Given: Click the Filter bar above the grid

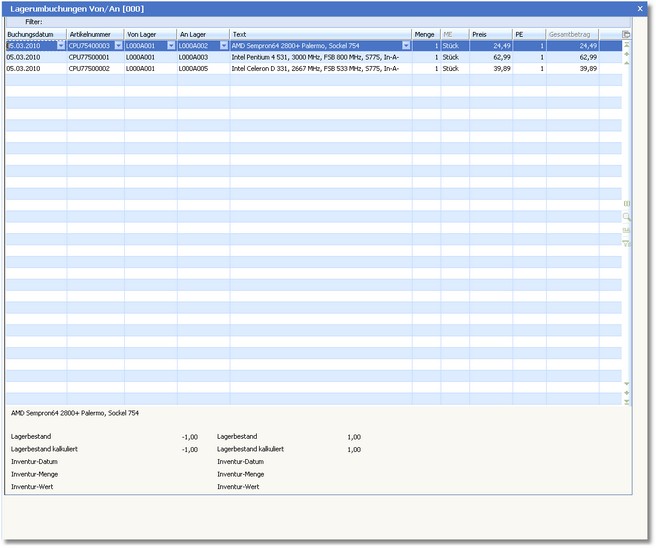Looking at the screenshot, I should click(x=320, y=21).
